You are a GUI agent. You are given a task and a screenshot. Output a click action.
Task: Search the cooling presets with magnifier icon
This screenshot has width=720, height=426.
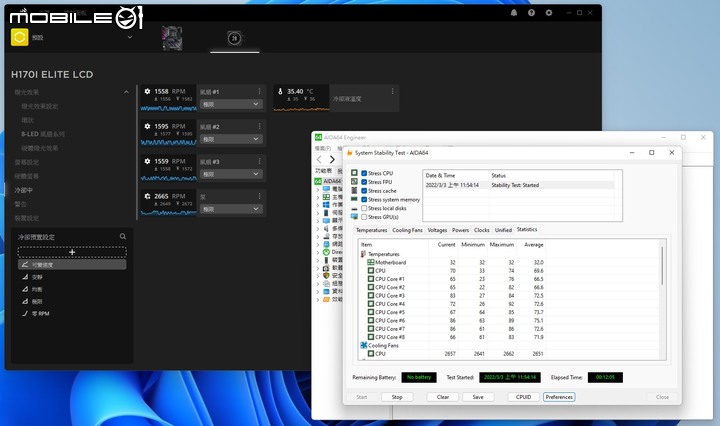[123, 236]
